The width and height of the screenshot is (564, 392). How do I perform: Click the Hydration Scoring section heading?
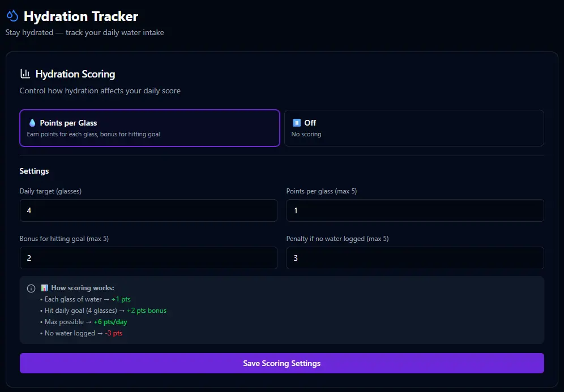[x=75, y=74]
